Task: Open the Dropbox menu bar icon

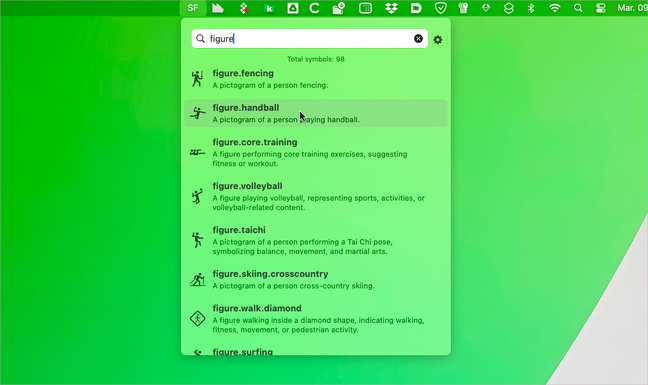Action: 391,8
